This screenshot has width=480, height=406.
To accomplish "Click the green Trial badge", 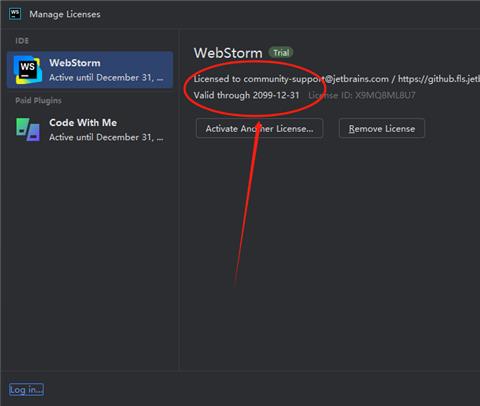I will coord(281,53).
